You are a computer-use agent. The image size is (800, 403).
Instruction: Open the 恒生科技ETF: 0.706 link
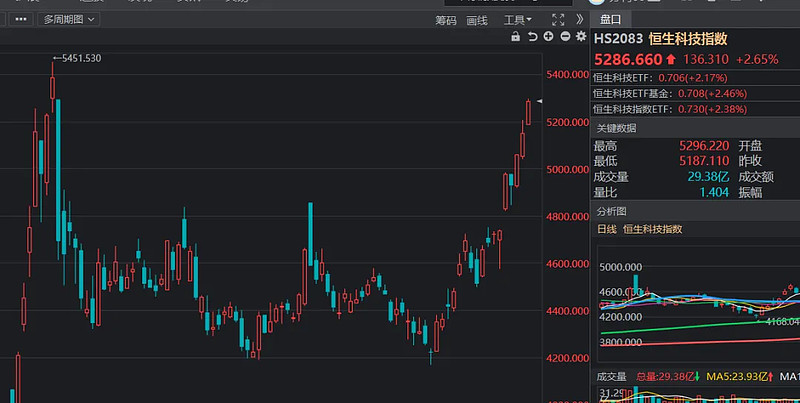tap(660, 78)
